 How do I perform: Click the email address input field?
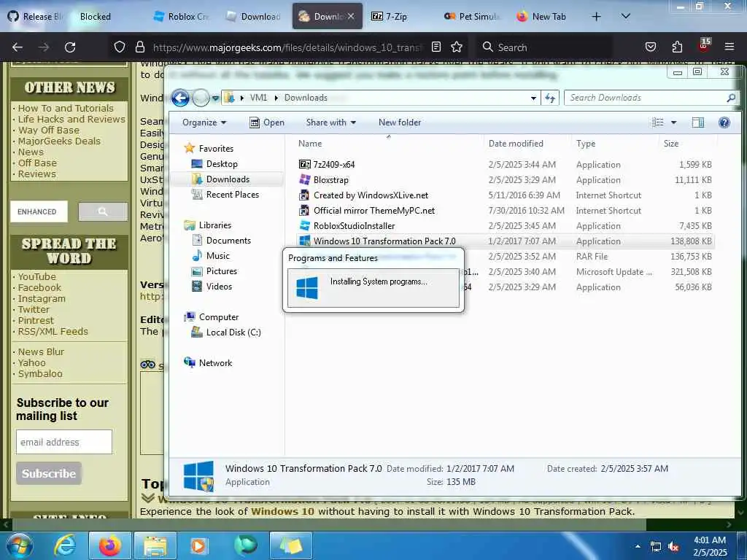[64, 442]
